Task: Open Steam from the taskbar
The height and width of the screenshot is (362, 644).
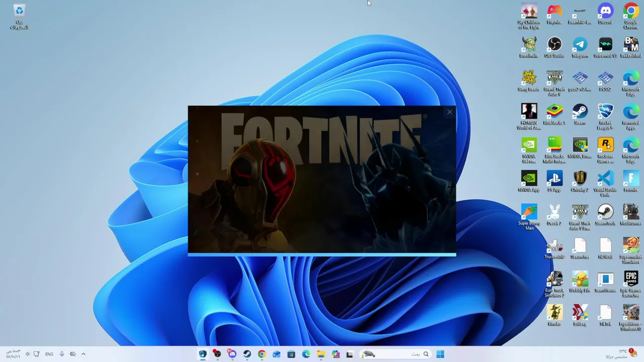Action: coord(247,354)
